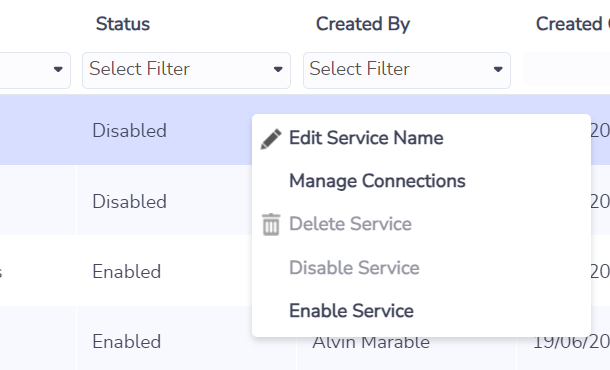Click the trash can icon beside Delete Service

pyautogui.click(x=271, y=224)
